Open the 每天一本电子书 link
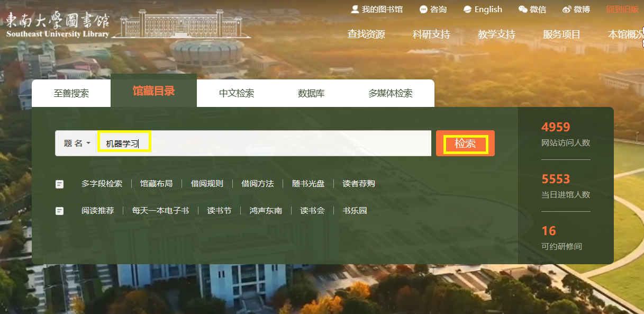 point(160,210)
